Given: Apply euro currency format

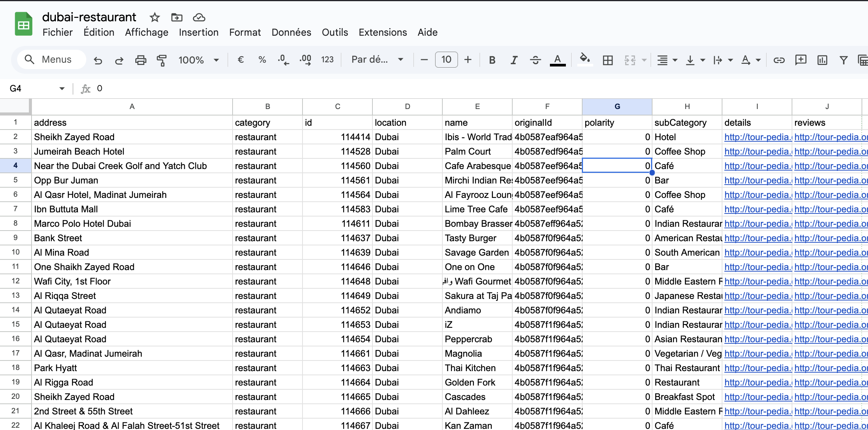Looking at the screenshot, I should [241, 60].
